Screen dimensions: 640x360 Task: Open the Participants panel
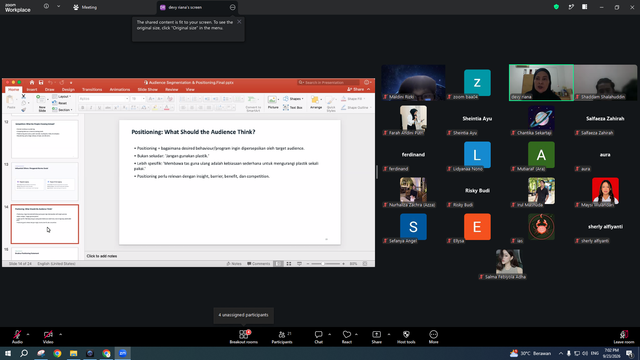click(x=282, y=337)
